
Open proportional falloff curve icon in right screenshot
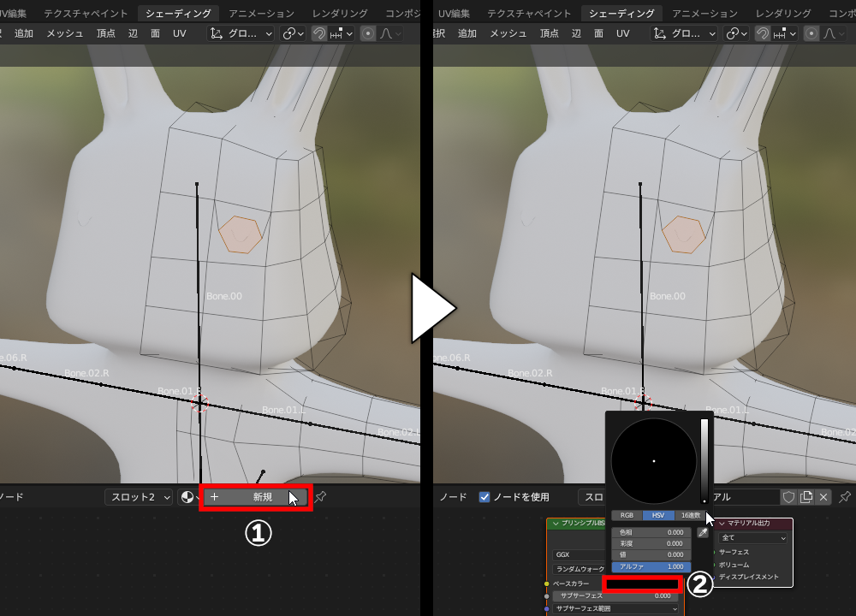tap(834, 34)
